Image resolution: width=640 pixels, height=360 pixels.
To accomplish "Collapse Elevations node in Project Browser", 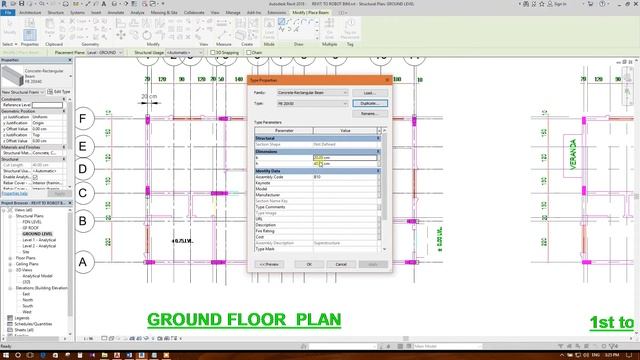I will pos(10,288).
